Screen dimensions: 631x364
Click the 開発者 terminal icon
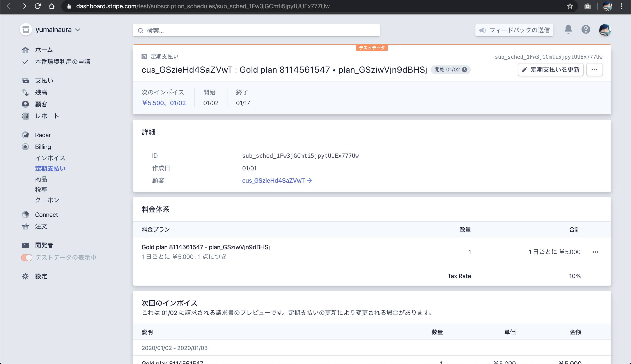point(25,245)
